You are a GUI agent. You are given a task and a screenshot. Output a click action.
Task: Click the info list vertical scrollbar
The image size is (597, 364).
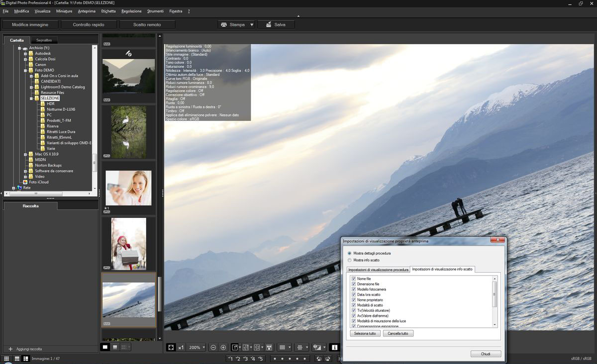(495, 293)
